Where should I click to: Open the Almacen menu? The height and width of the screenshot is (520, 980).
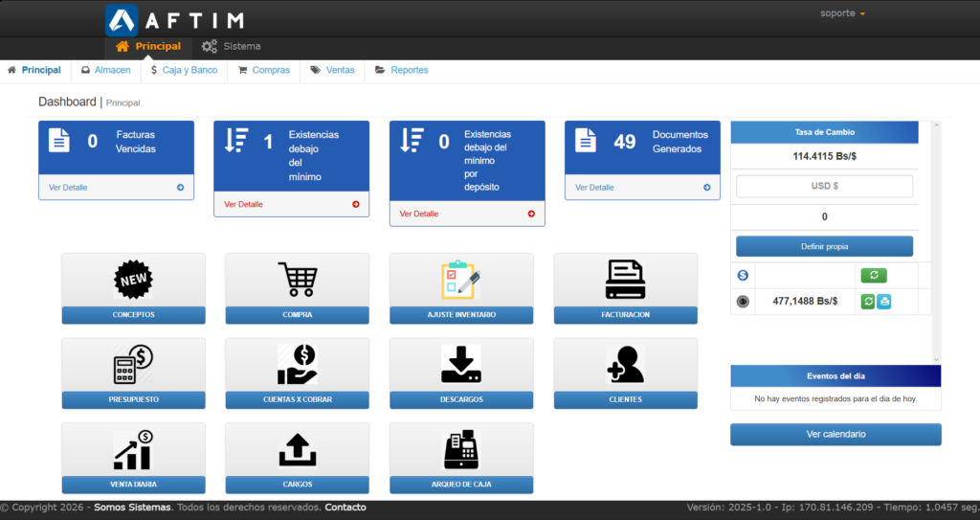[105, 70]
